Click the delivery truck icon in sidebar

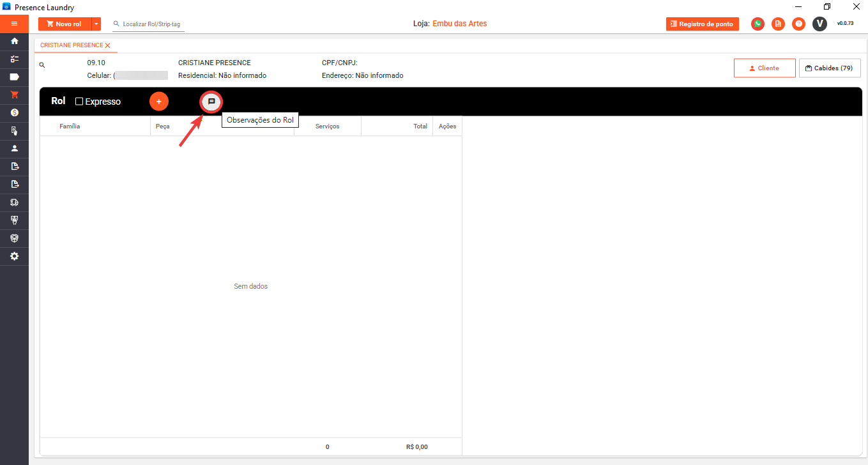coord(14,202)
